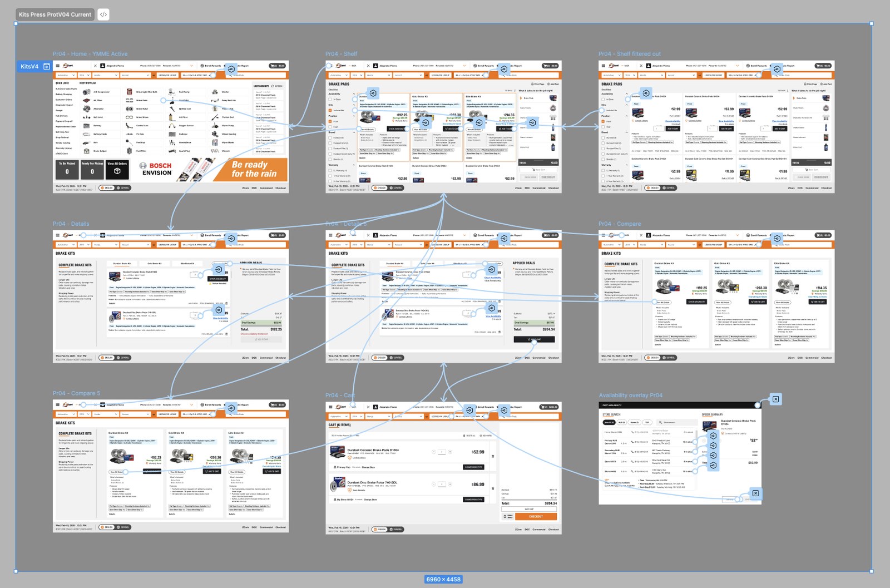Click the X icon beside the customer name in the Shelf frame
This screenshot has width=890, height=588.
[x=368, y=66]
